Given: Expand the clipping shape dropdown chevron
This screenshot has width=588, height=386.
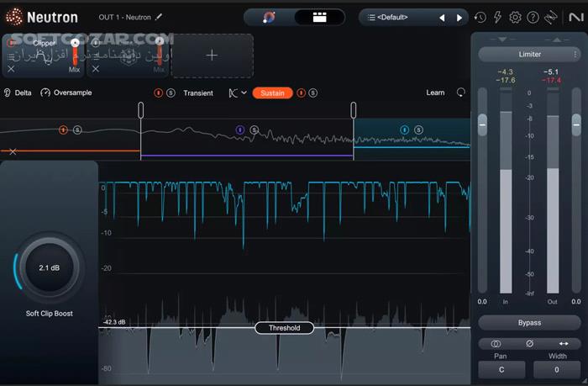Looking at the screenshot, I should pos(244,93).
